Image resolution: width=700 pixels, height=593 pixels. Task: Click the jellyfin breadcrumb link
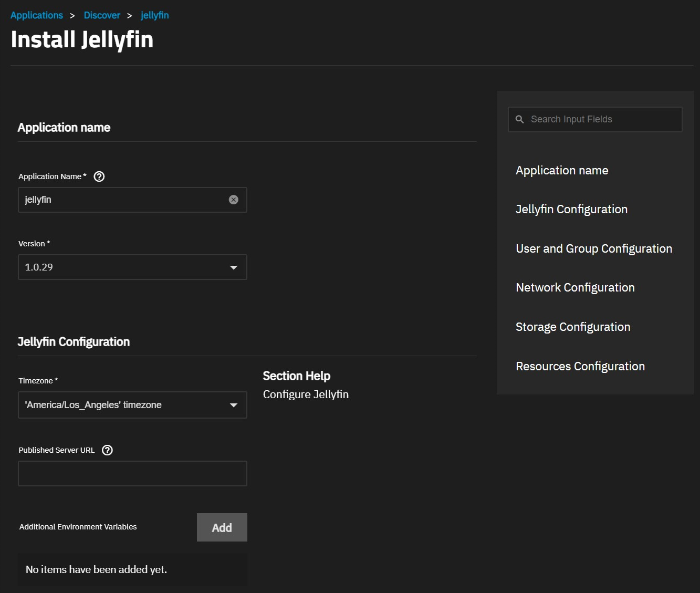[155, 15]
